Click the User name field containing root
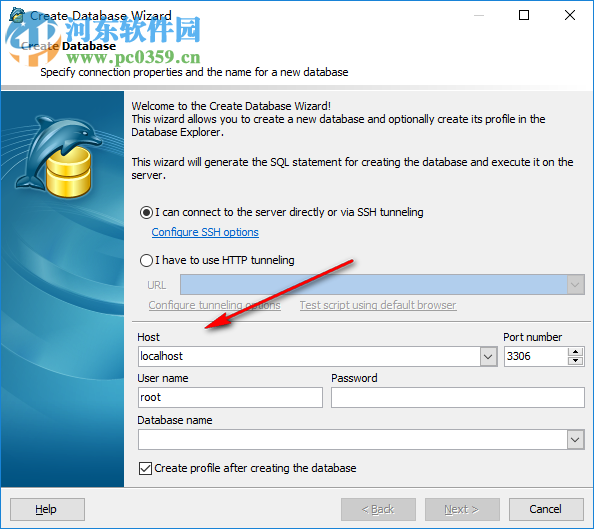 [x=230, y=398]
